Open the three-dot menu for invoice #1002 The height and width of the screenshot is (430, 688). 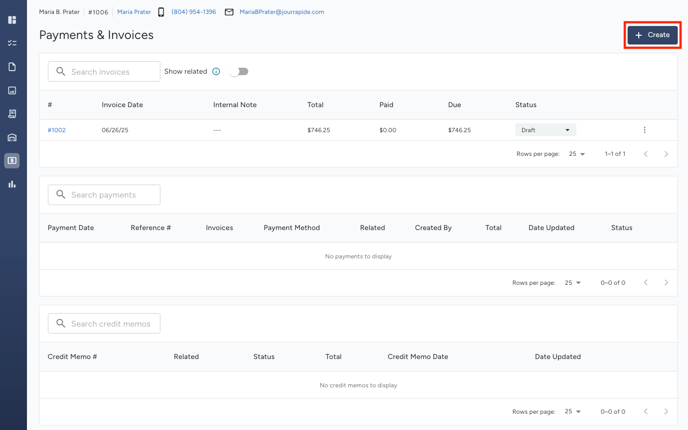pos(645,130)
